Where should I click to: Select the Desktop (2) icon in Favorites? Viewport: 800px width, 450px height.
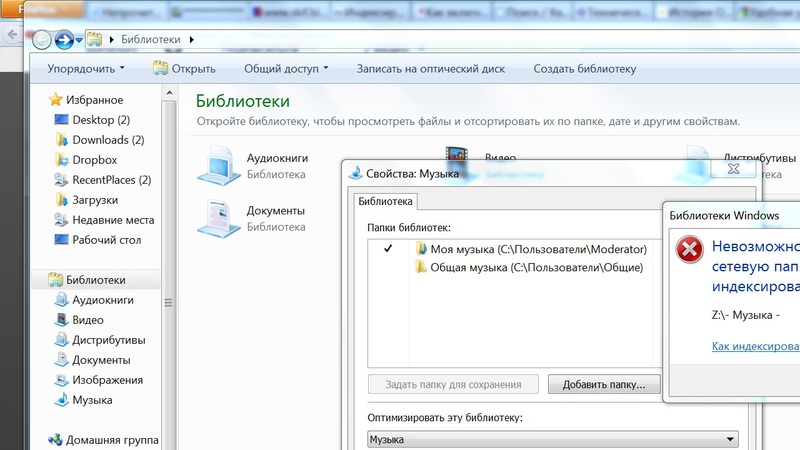[x=61, y=119]
